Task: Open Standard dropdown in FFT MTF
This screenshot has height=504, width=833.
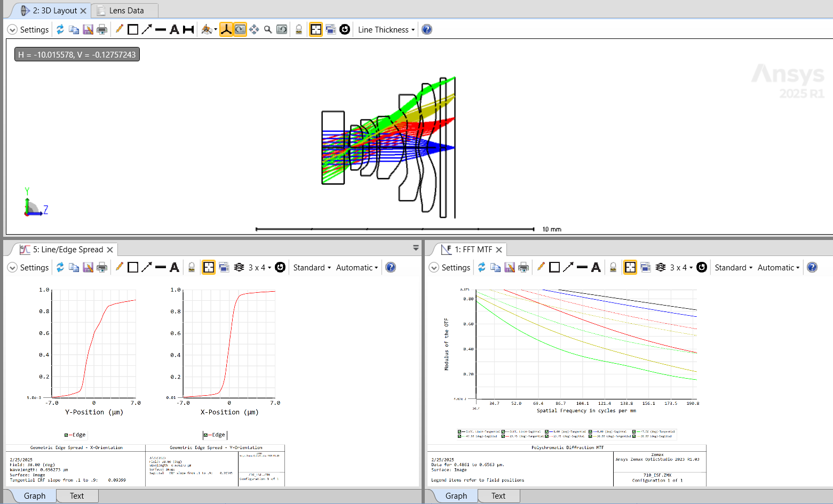Action: pyautogui.click(x=734, y=268)
